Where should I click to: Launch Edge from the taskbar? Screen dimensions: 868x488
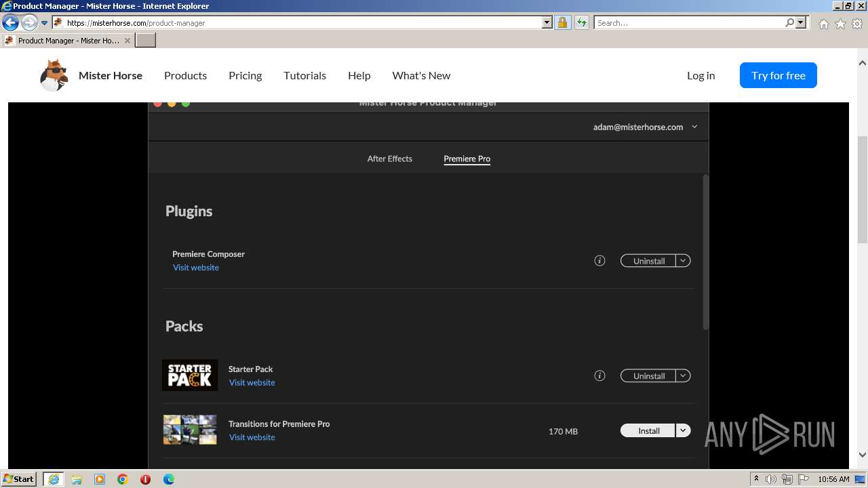pyautogui.click(x=168, y=479)
